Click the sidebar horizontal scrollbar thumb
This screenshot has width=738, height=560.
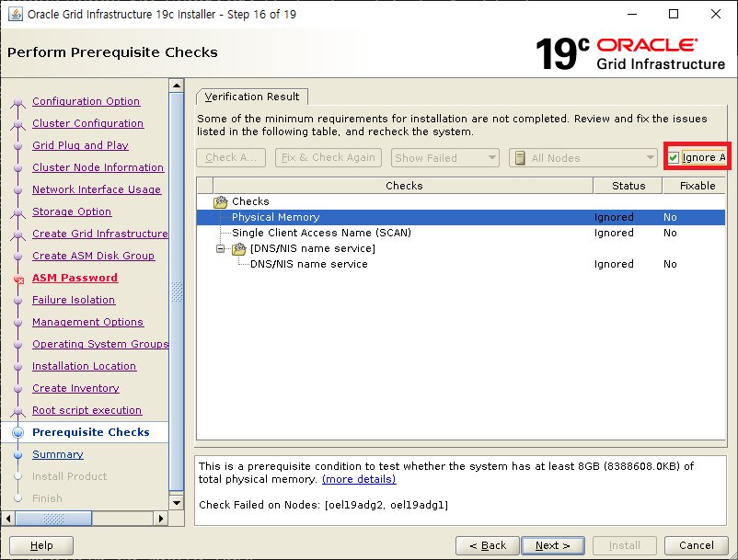(53, 519)
